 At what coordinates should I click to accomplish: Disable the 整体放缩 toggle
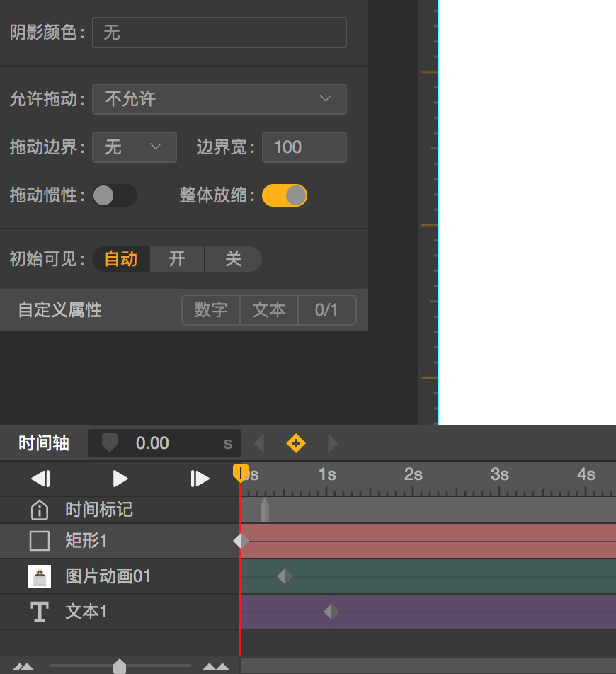tap(285, 195)
